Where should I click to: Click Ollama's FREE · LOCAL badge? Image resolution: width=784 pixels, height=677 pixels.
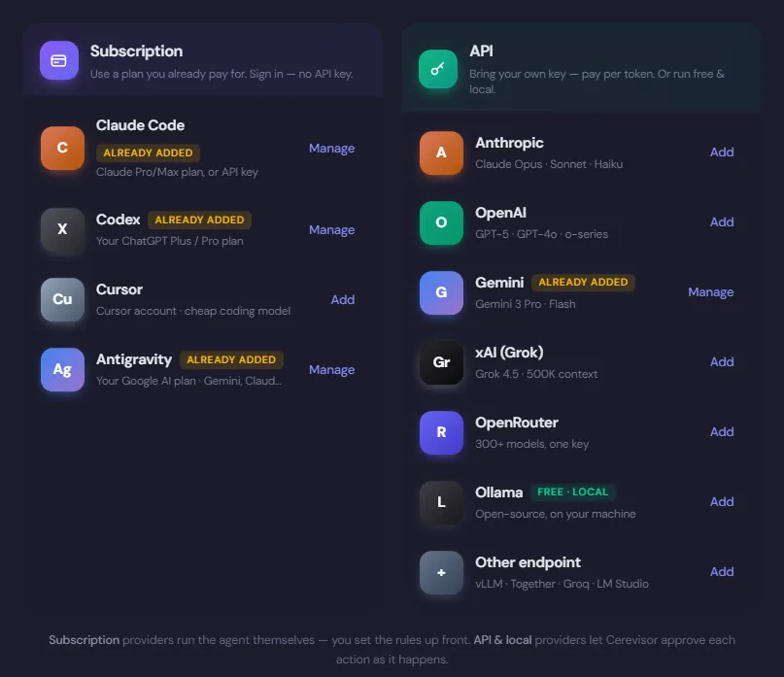(x=573, y=492)
